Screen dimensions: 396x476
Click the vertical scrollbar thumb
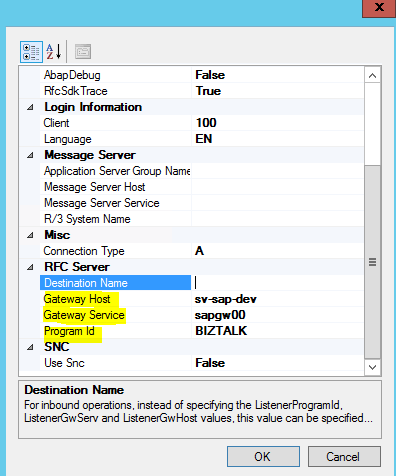click(372, 262)
